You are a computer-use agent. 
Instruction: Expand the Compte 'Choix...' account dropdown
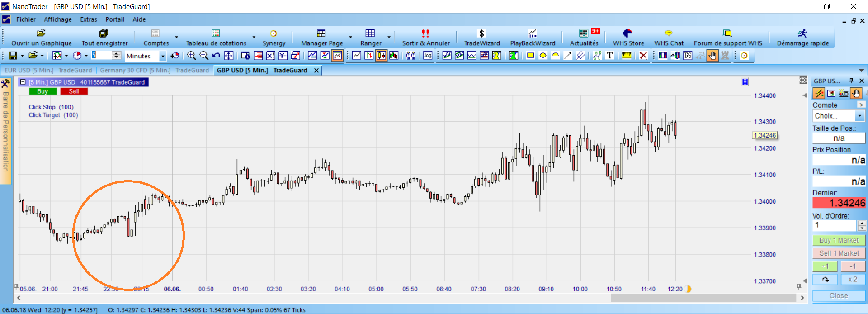[859, 116]
